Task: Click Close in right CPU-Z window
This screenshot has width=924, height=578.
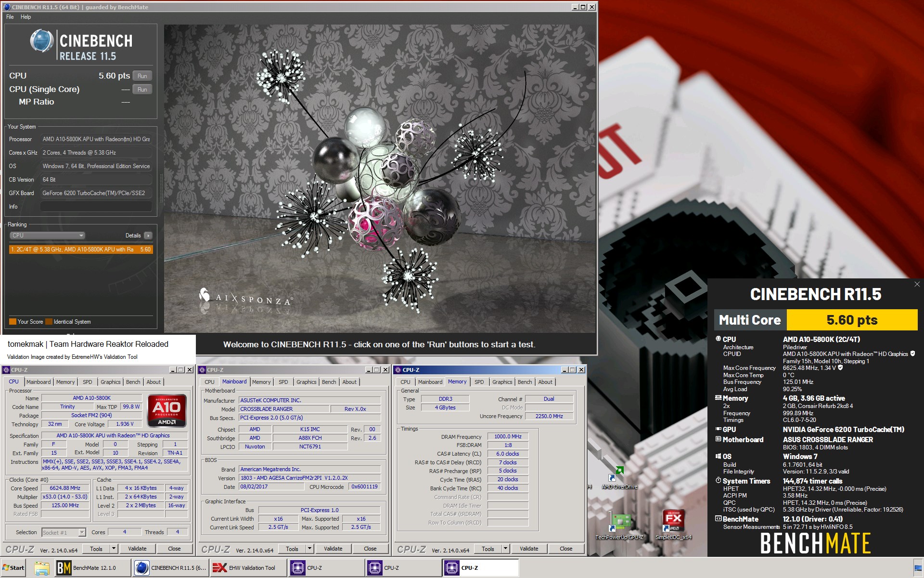Action: pyautogui.click(x=566, y=549)
